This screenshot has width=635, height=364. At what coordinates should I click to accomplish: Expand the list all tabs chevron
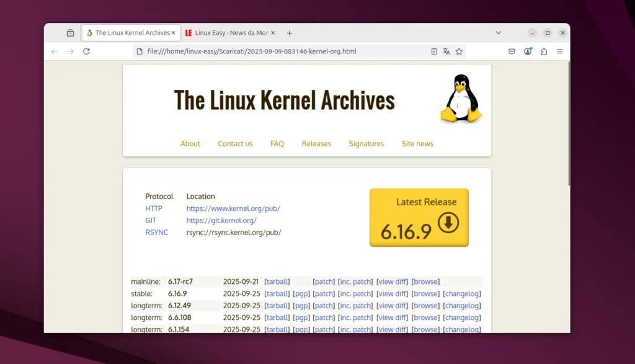pos(498,33)
